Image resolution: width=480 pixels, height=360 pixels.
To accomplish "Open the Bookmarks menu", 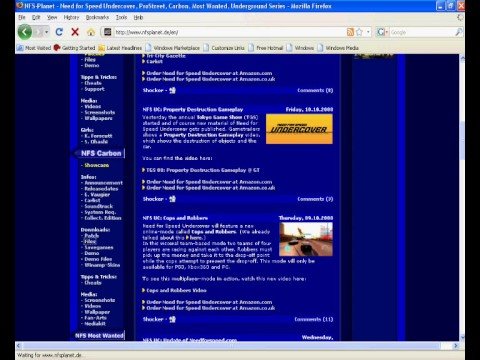I will (x=97, y=17).
